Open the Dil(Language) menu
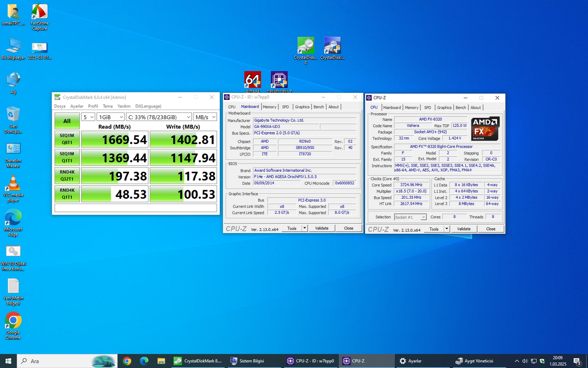This screenshot has height=368, width=588. (x=148, y=106)
